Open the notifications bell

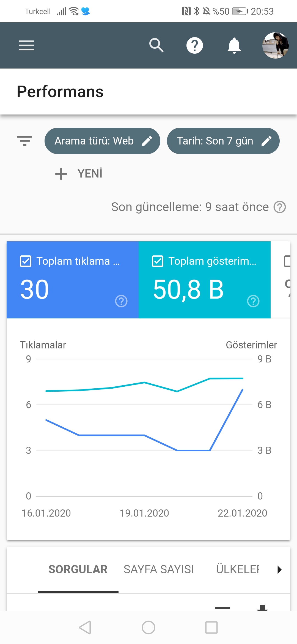coord(234,45)
